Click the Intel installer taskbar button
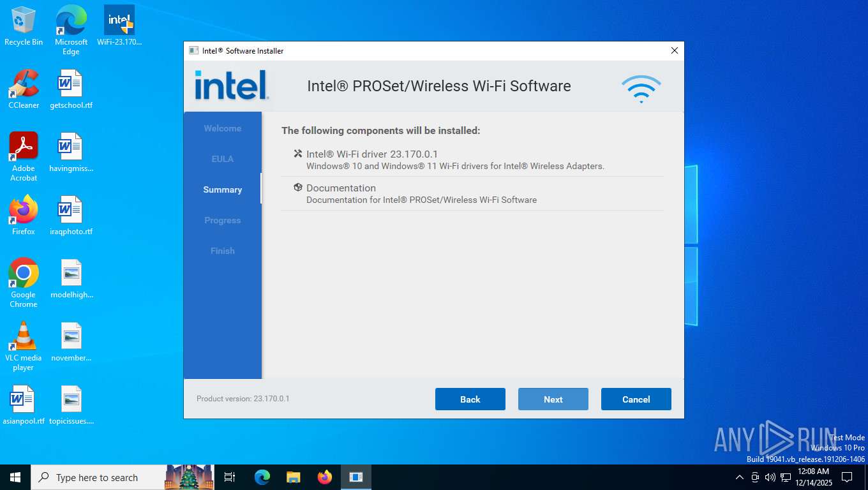868x490 pixels. tap(356, 477)
